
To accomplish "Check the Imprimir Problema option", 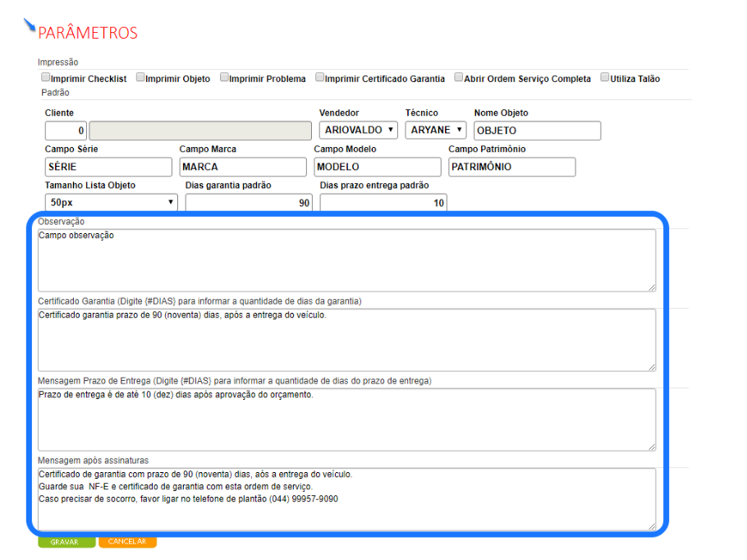I will 224,78.
